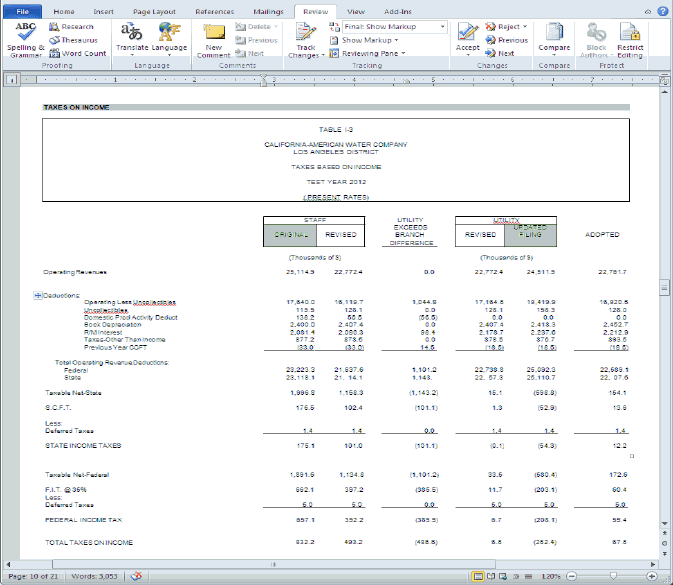Open the Research pane

[x=71, y=27]
